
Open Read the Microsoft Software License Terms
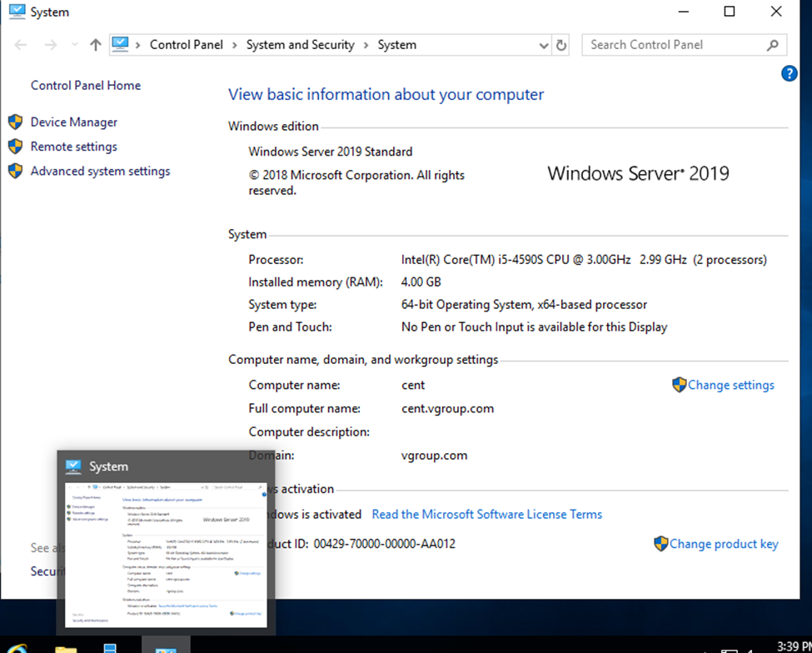(x=486, y=515)
